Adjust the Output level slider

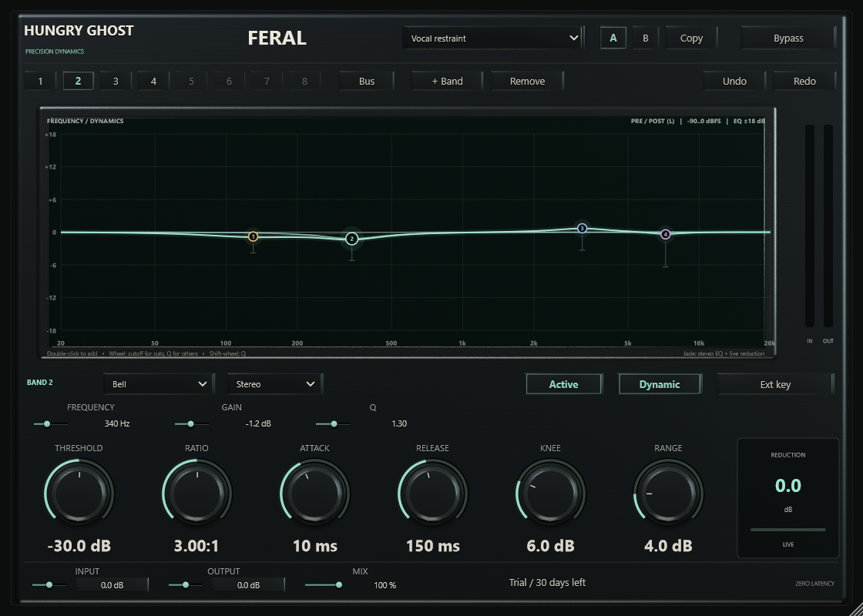click(186, 584)
